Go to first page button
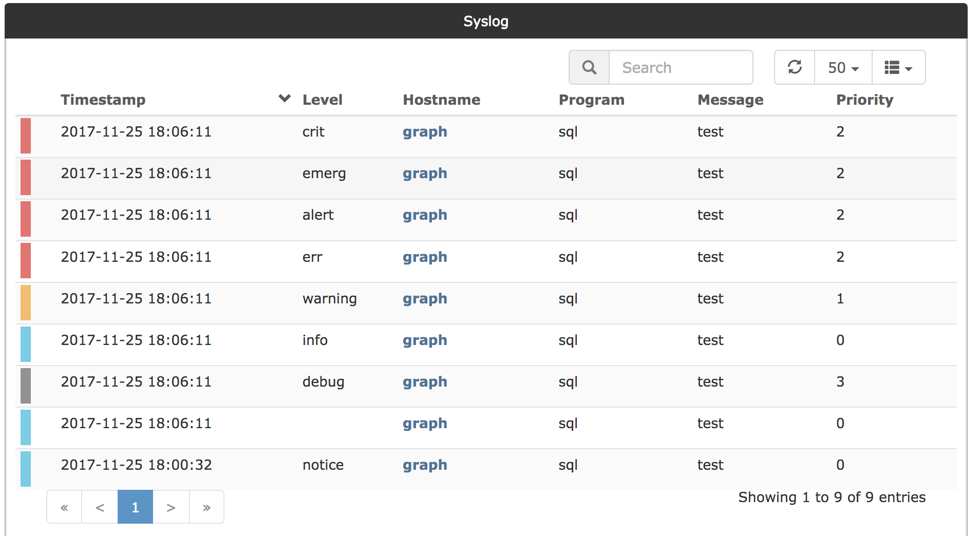This screenshot has width=980, height=536. (x=64, y=507)
